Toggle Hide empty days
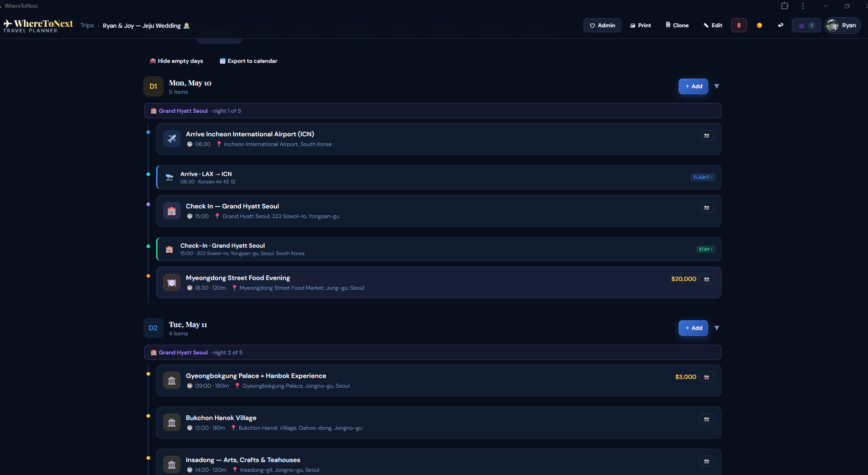The width and height of the screenshot is (868, 475). (176, 61)
